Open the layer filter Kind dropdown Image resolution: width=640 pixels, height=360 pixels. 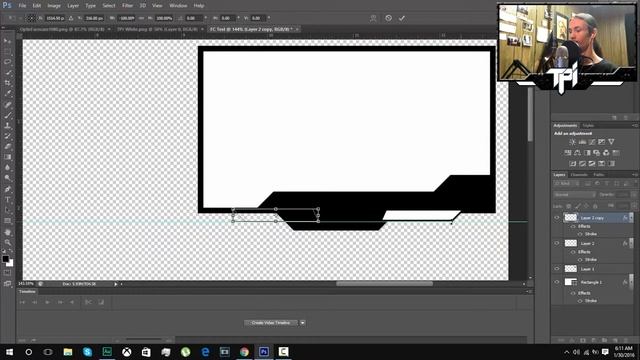click(567, 184)
